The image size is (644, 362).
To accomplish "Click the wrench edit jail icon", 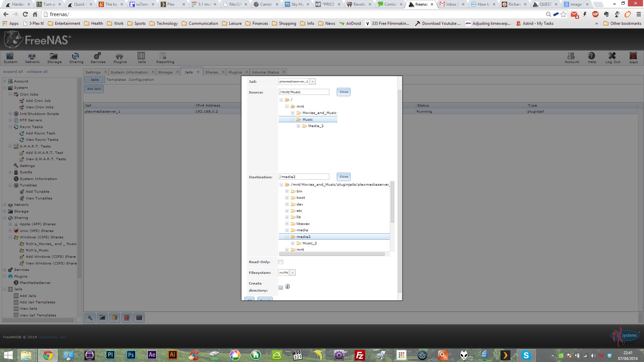I will point(90,317).
